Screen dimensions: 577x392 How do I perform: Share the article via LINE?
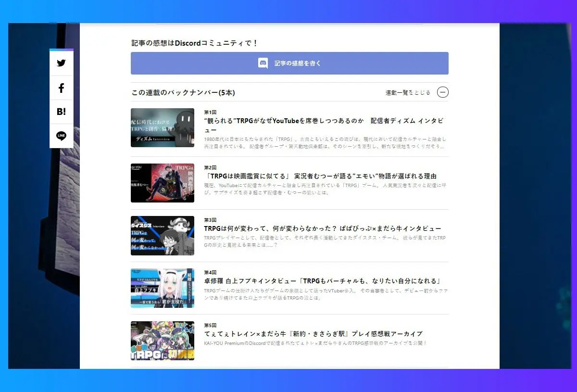point(61,136)
